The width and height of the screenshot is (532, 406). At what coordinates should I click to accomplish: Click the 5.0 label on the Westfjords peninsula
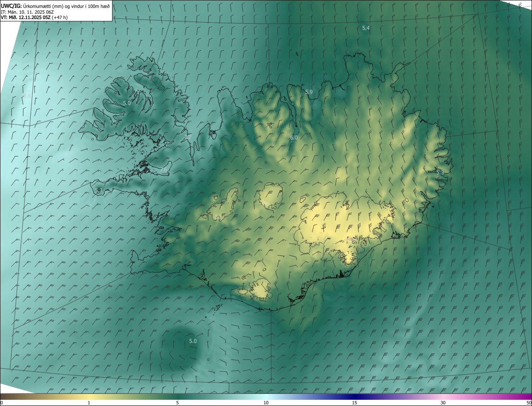coord(127,103)
